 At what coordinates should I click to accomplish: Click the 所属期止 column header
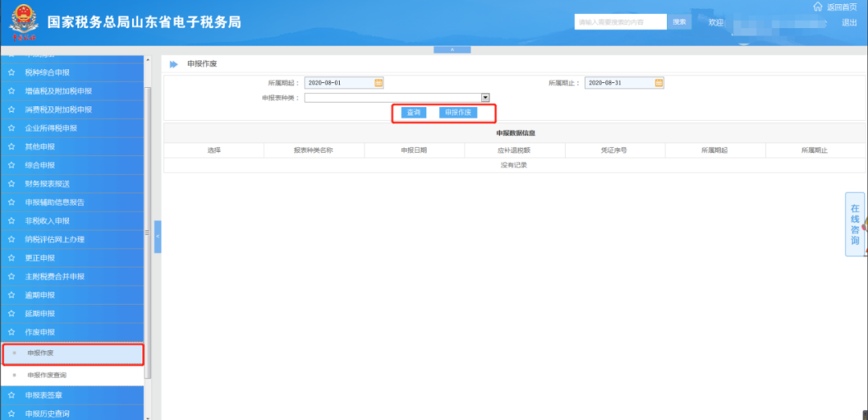tap(815, 150)
